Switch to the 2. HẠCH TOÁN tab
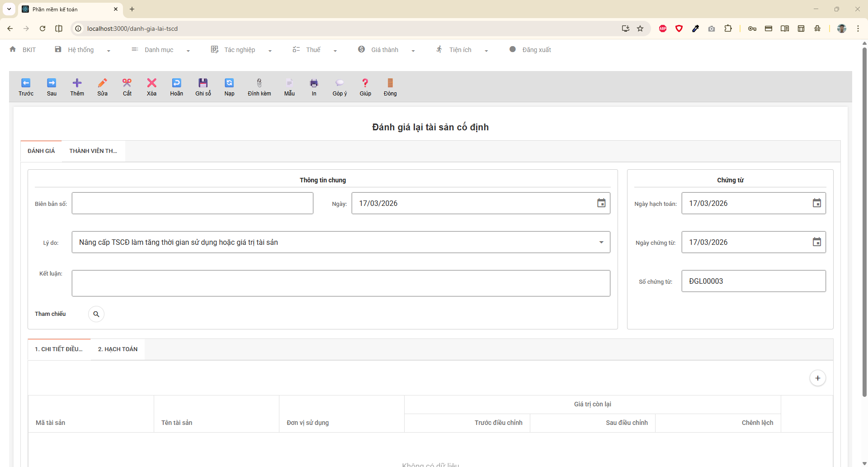The width and height of the screenshot is (868, 467). coord(118,349)
